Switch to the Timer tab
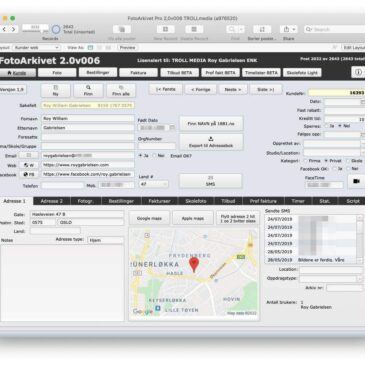This screenshot has height=365, width=365. pyautogui.click(x=298, y=201)
